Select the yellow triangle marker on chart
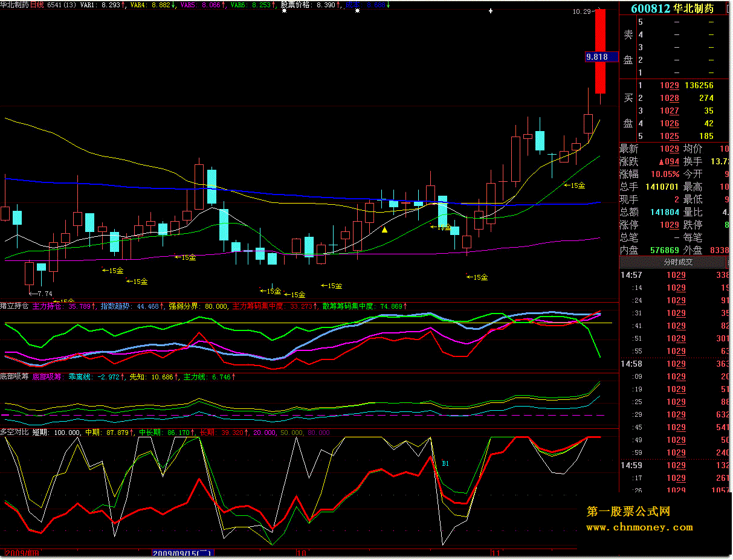 coord(384,230)
